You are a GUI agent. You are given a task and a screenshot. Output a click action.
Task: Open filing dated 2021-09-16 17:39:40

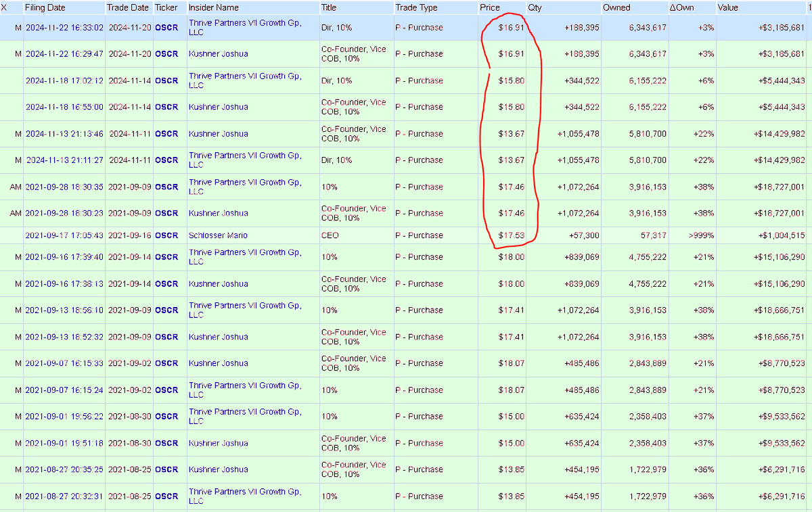point(64,257)
